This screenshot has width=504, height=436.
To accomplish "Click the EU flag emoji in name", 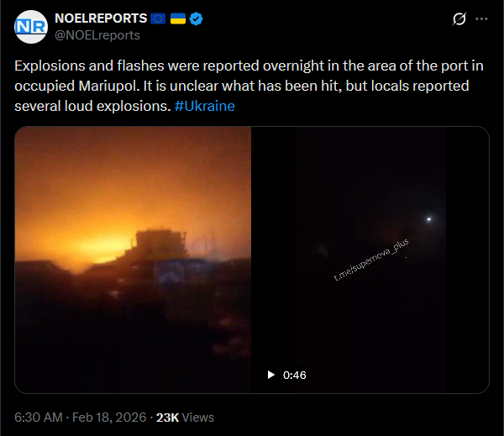I will [x=158, y=18].
